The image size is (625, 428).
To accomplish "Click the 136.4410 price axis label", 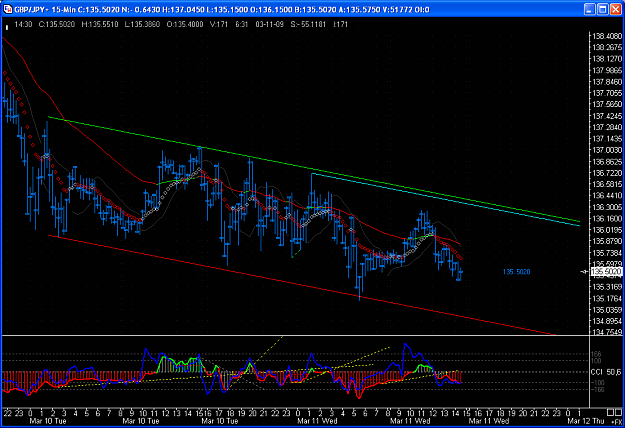I will coord(607,196).
